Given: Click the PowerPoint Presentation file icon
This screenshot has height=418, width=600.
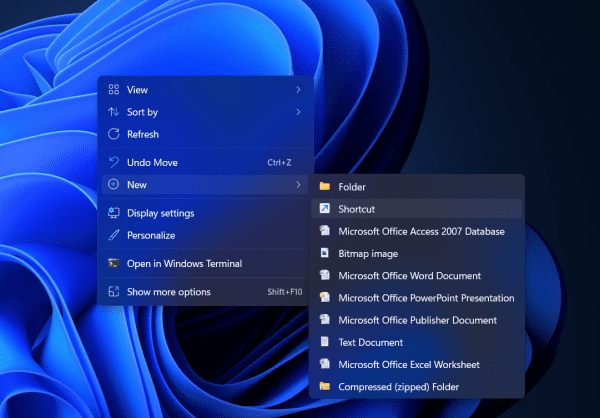Looking at the screenshot, I should pyautogui.click(x=324, y=298).
